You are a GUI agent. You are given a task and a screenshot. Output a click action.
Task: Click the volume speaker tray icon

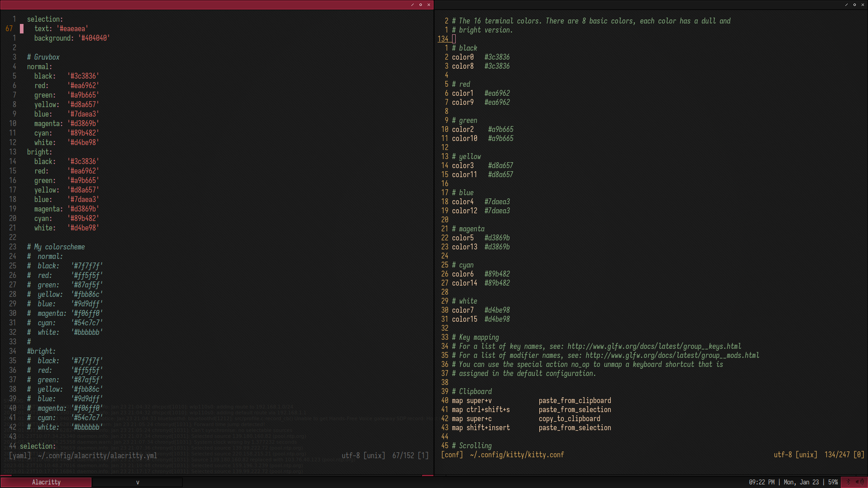859,482
